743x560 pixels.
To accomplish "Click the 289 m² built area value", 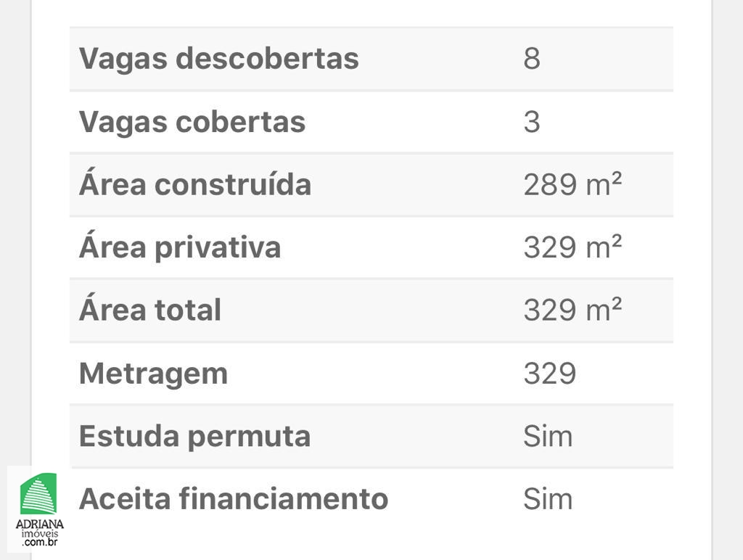I will pos(572,184).
